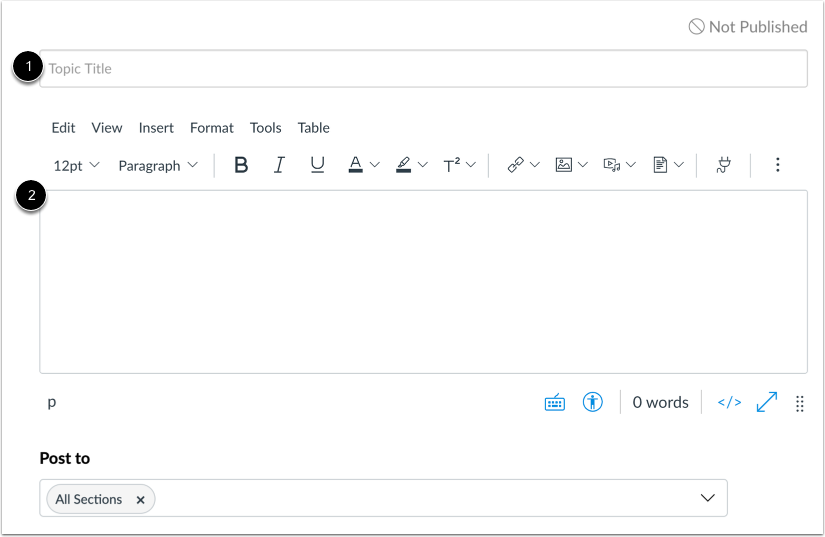Open the Format menu
825x537 pixels.
(212, 128)
